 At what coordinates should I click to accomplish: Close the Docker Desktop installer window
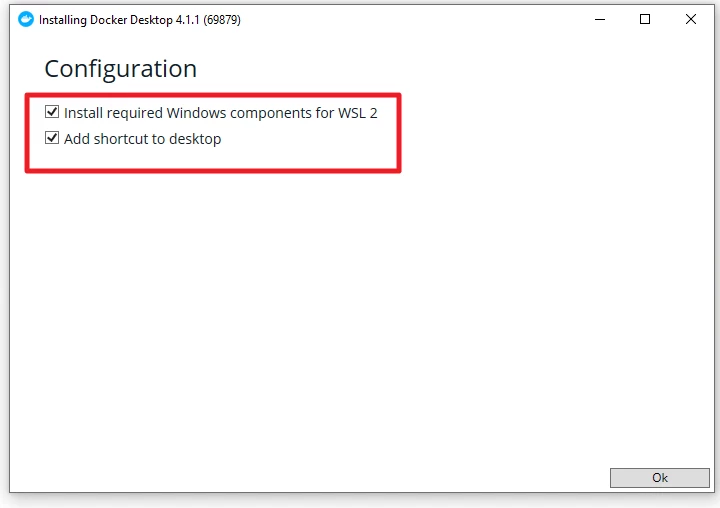coord(690,19)
